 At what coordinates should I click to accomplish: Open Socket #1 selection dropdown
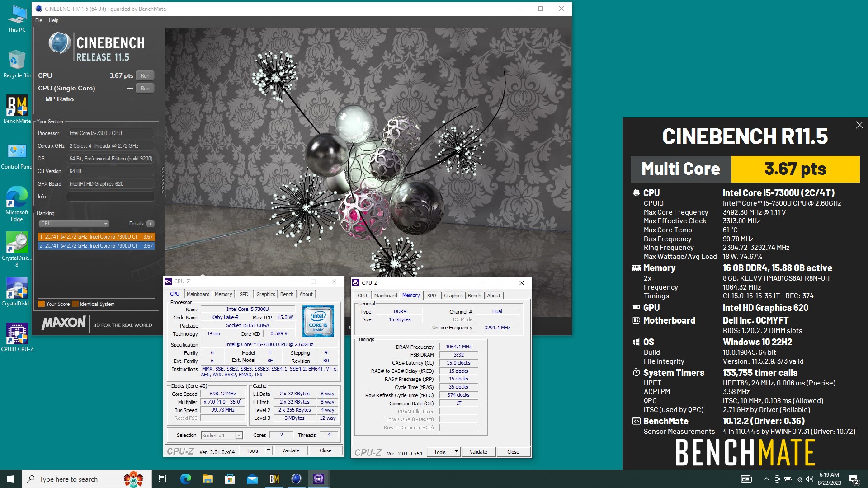point(222,436)
